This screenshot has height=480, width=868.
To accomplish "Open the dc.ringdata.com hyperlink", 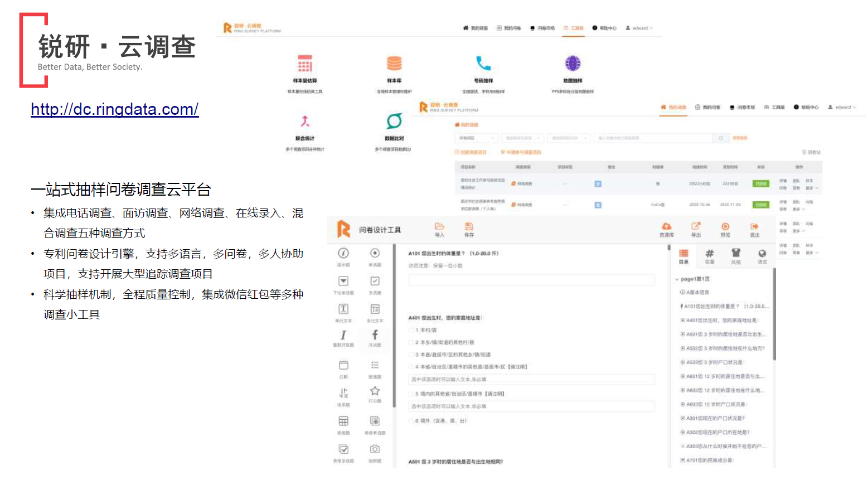I will [x=114, y=109].
